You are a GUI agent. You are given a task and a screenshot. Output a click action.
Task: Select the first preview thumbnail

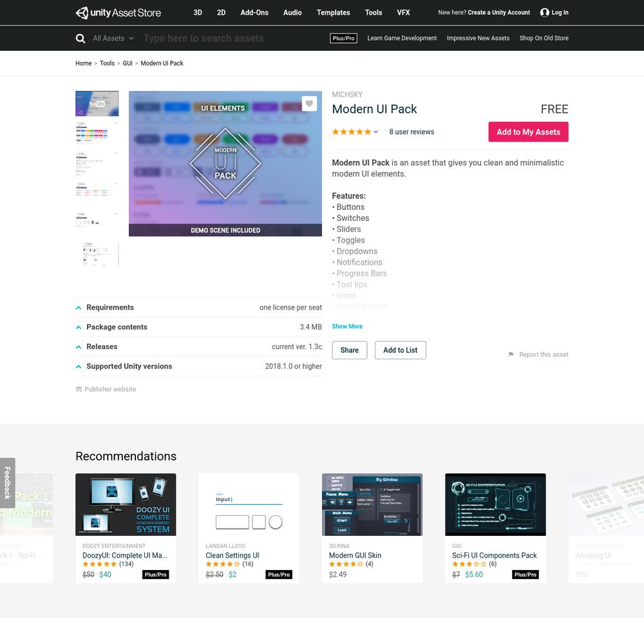click(x=97, y=104)
